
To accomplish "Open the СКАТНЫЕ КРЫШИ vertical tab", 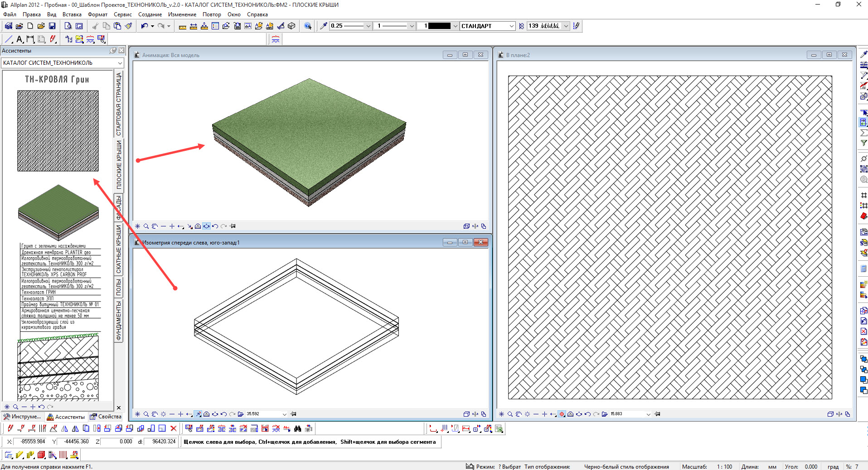I will pyautogui.click(x=119, y=249).
